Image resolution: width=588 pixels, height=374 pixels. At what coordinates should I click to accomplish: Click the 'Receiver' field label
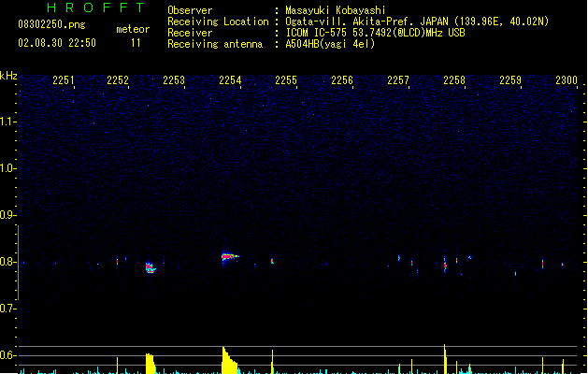tap(190, 33)
